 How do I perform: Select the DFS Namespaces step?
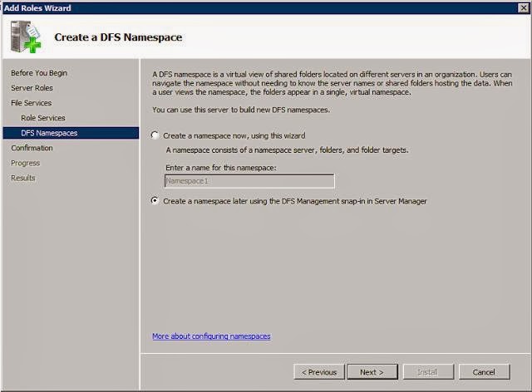tap(71, 133)
